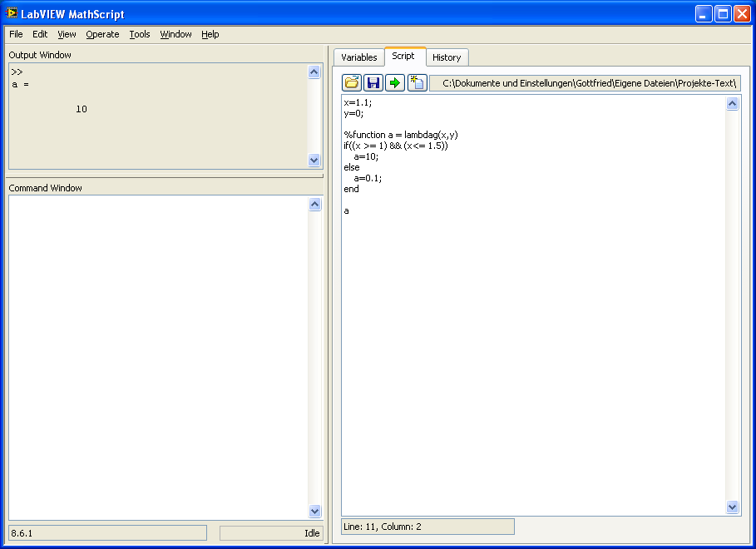Click the script editor scroll down arrow

[x=732, y=507]
